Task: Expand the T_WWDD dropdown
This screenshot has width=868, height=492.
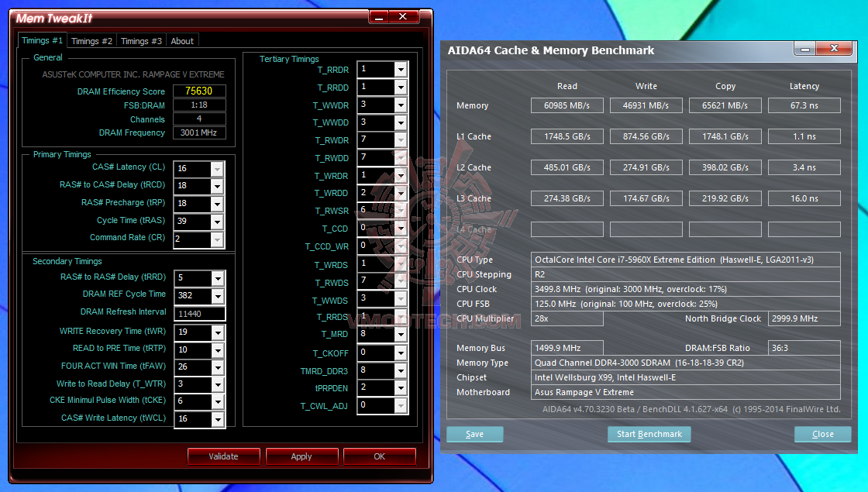Action: [x=401, y=122]
